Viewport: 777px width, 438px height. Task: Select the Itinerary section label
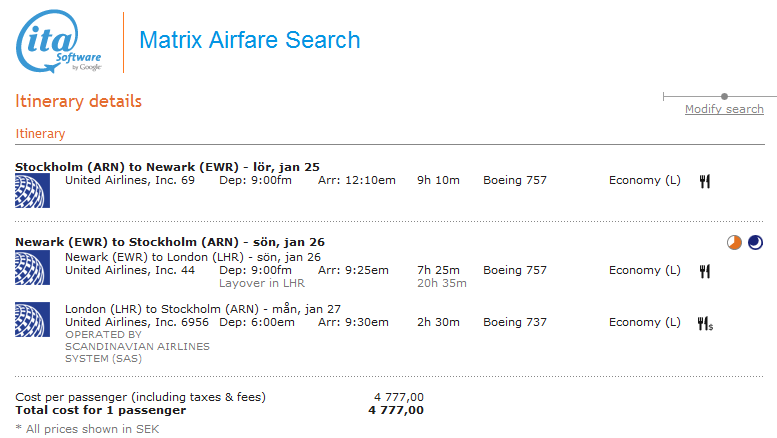(40, 134)
